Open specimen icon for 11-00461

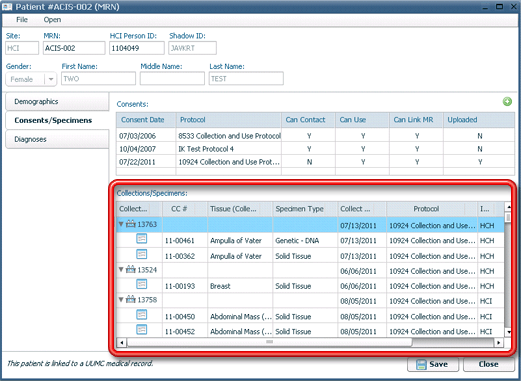coord(142,239)
